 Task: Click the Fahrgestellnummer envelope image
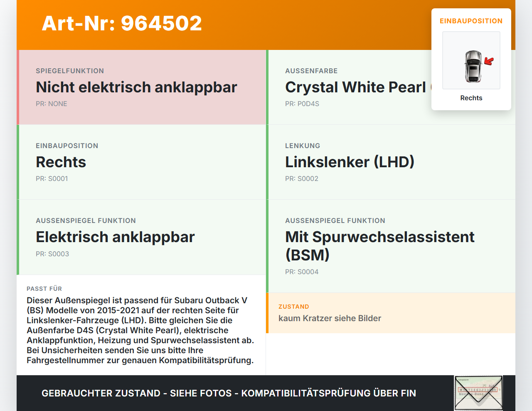478,393
